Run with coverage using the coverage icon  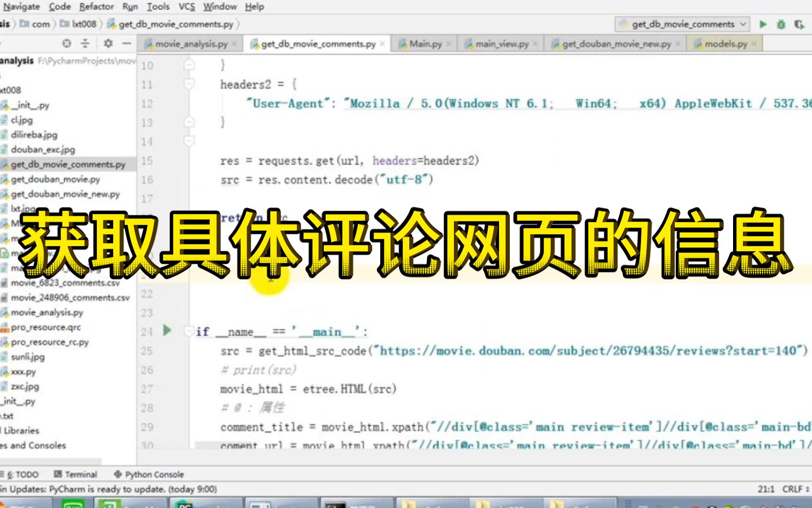[x=800, y=24]
